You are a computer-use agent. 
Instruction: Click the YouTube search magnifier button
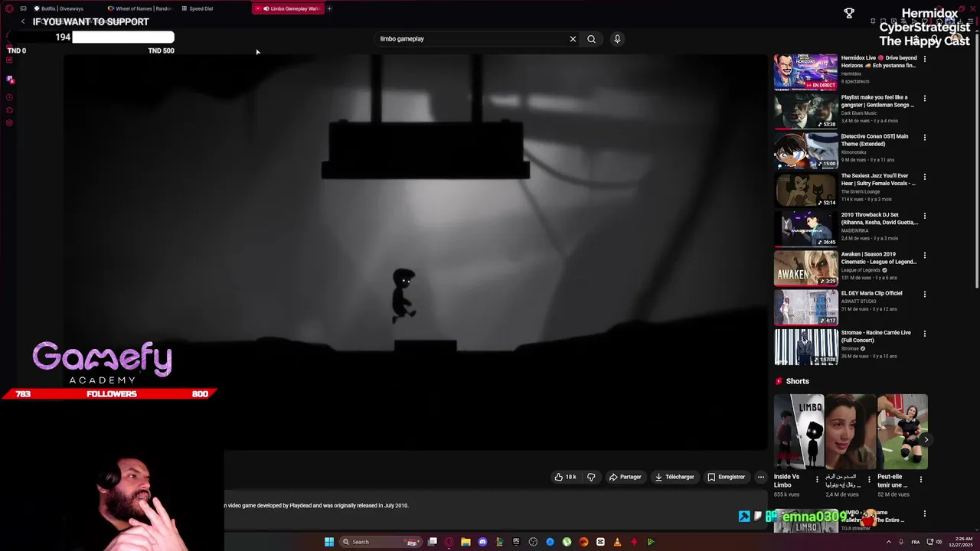(591, 39)
